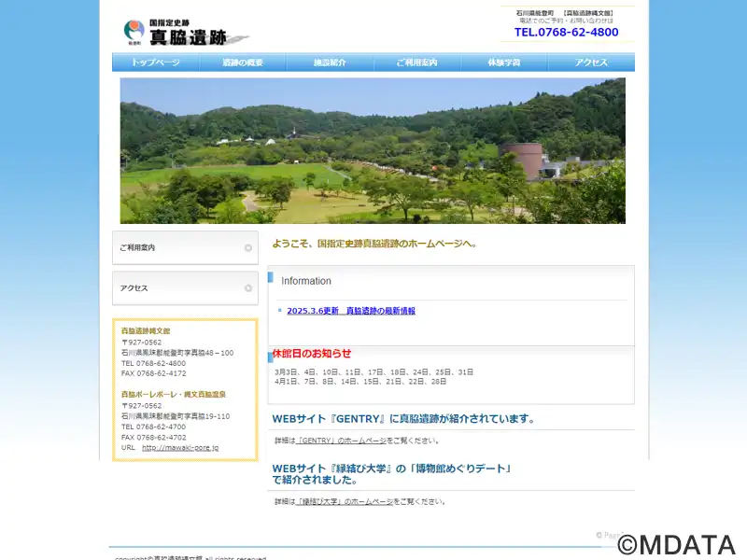
Task: Open the トップページ navigation item
Action: 156,63
